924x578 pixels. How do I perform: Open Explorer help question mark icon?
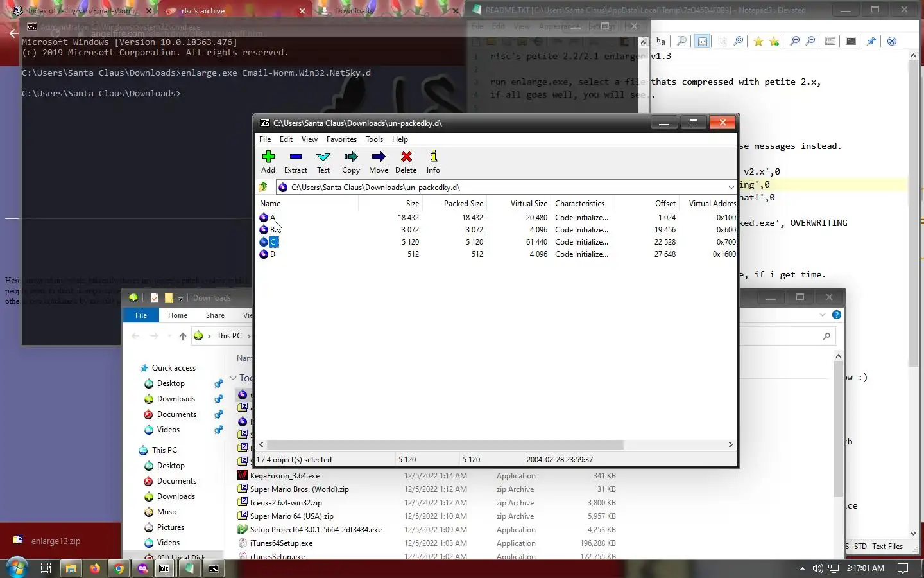(837, 315)
